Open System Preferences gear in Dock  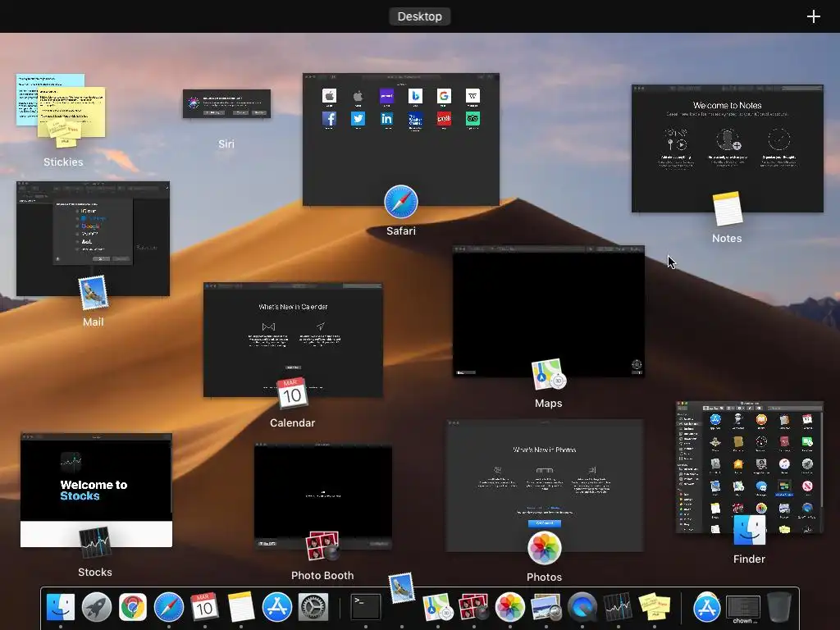point(313,607)
